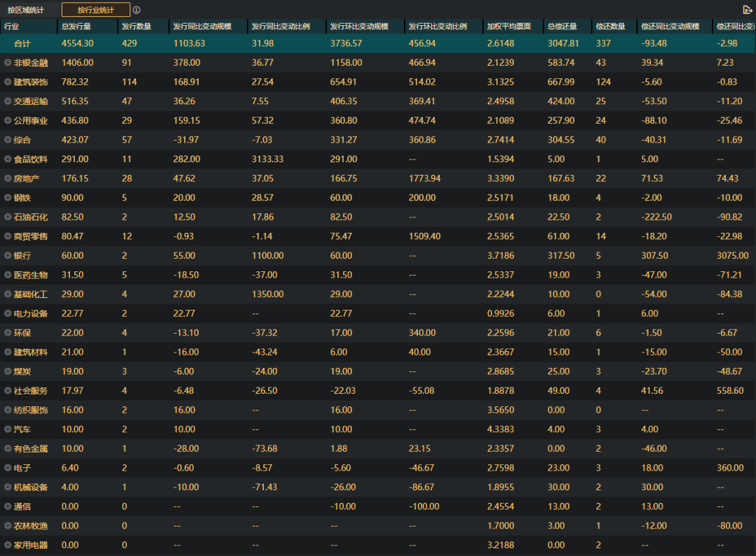The width and height of the screenshot is (756, 556).
Task: Click the info icon beside 按行业统计
Action: click(x=136, y=10)
